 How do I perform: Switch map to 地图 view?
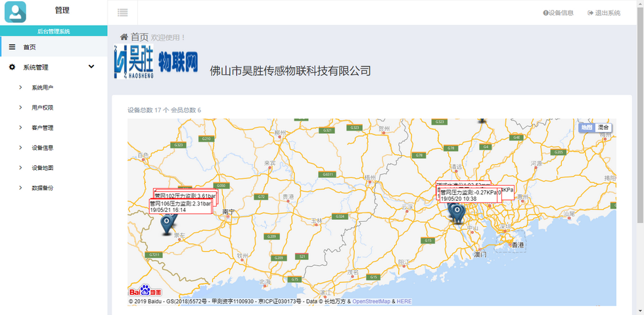(x=586, y=127)
